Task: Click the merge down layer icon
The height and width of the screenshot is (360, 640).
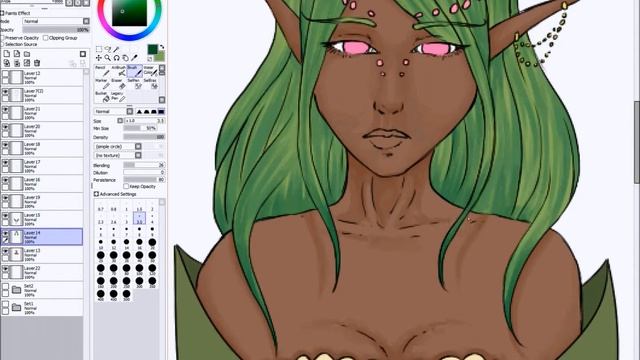Action: [17, 63]
